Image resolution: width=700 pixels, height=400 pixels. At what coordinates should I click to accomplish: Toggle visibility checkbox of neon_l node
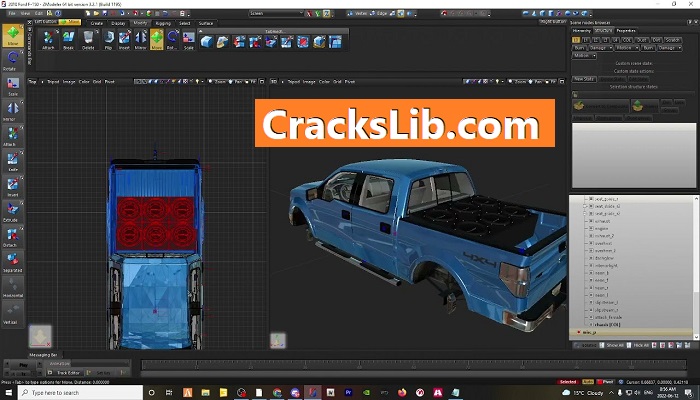[591, 295]
